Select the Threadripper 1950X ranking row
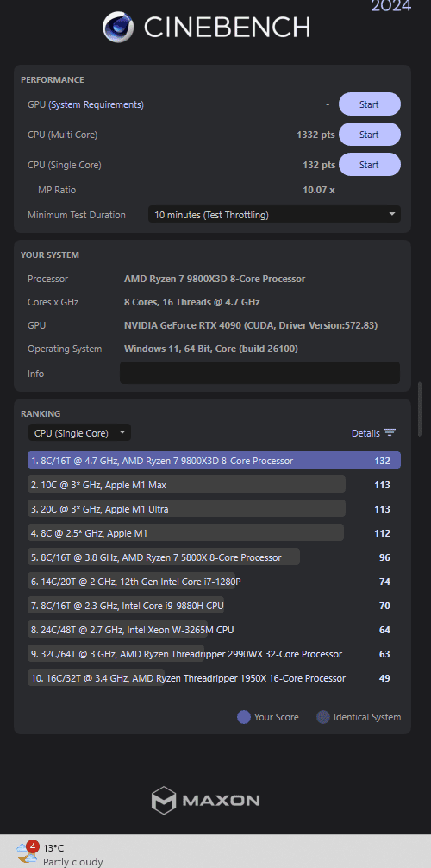431x868 pixels. [x=214, y=678]
